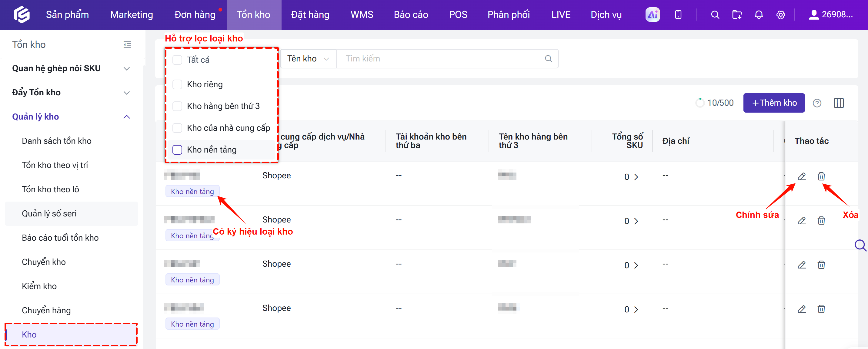Image resolution: width=868 pixels, height=349 pixels.
Task: Open the column settings icon
Action: coord(839,103)
